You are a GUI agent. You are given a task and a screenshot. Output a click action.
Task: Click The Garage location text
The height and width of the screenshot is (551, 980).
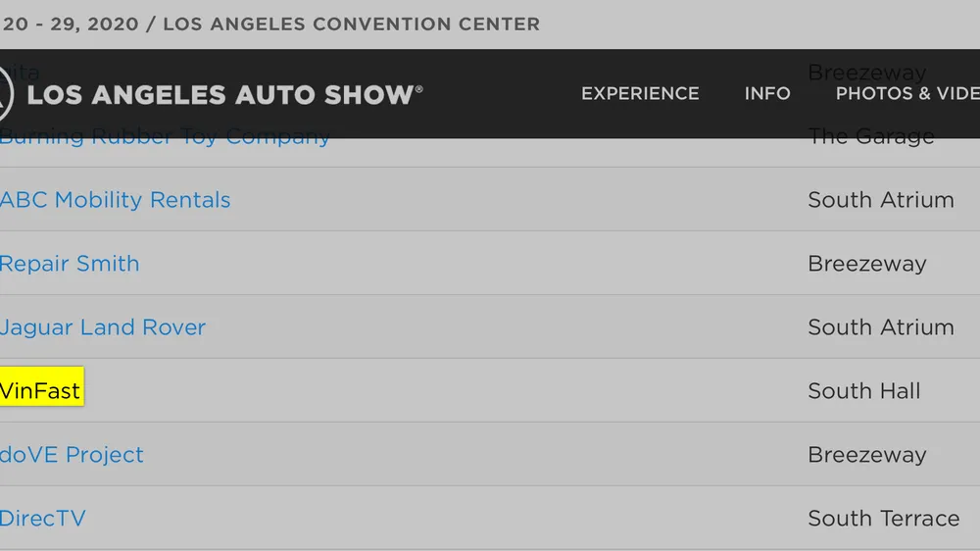[x=871, y=136]
